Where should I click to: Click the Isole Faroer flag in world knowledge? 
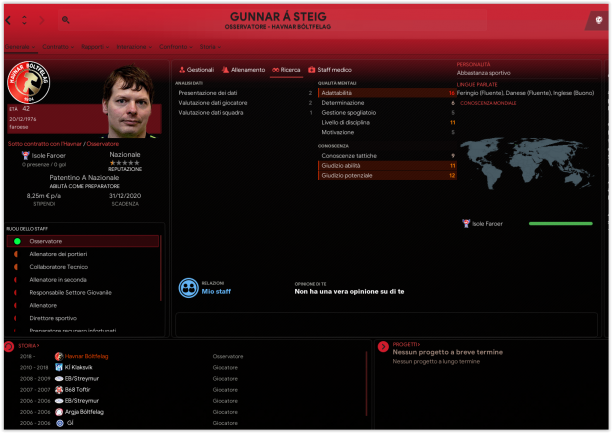466,224
